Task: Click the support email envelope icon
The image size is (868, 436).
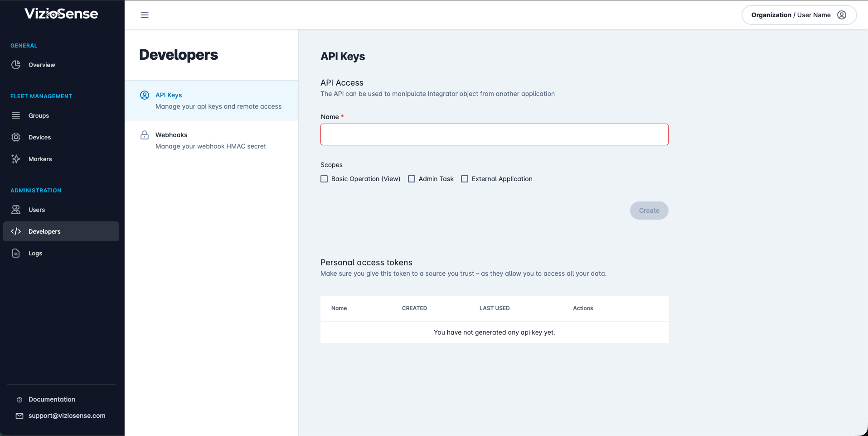Action: coord(19,416)
